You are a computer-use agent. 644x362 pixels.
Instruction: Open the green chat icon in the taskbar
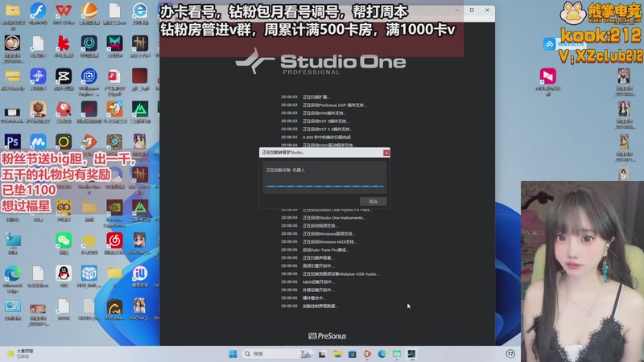pyautogui.click(x=397, y=354)
